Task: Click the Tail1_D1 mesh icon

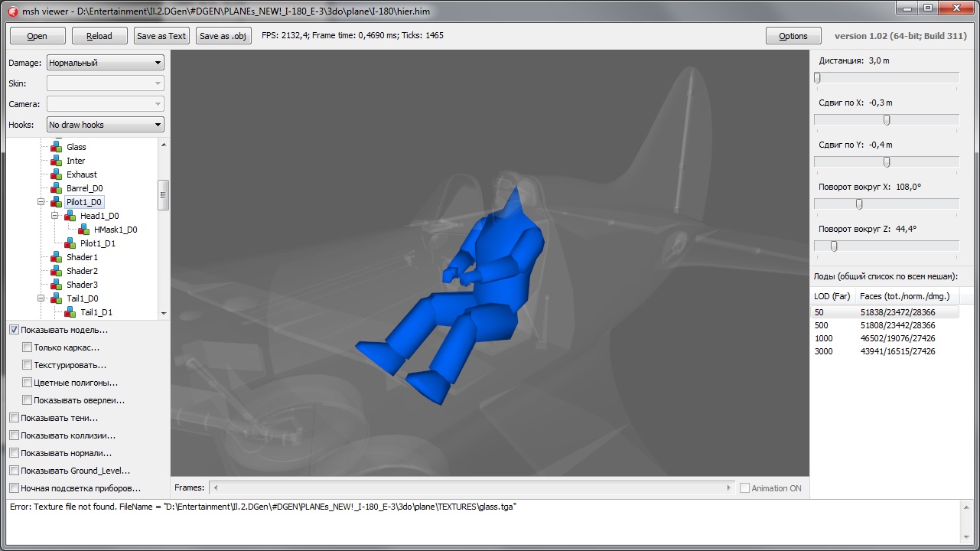Action: (x=70, y=312)
